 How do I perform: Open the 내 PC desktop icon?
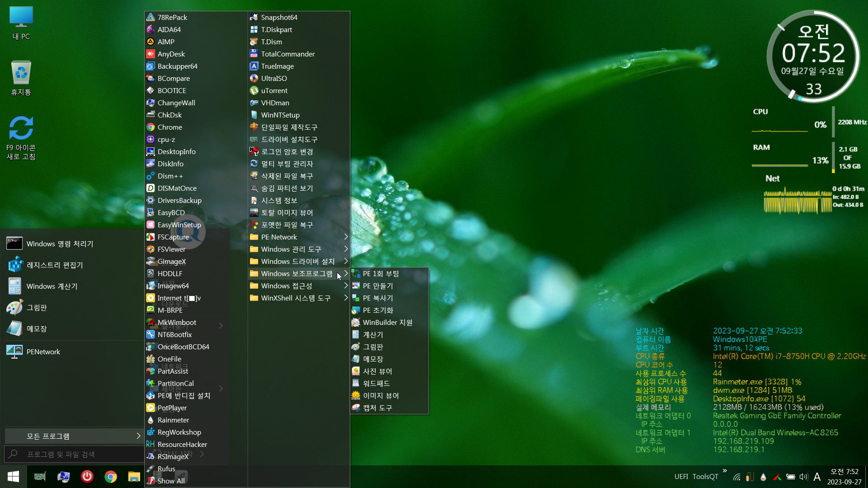point(21,23)
